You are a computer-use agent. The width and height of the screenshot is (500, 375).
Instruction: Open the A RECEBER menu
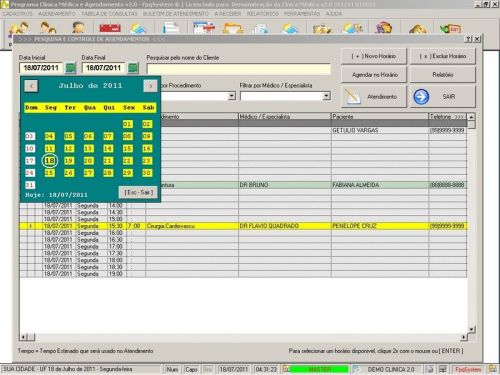(228, 14)
